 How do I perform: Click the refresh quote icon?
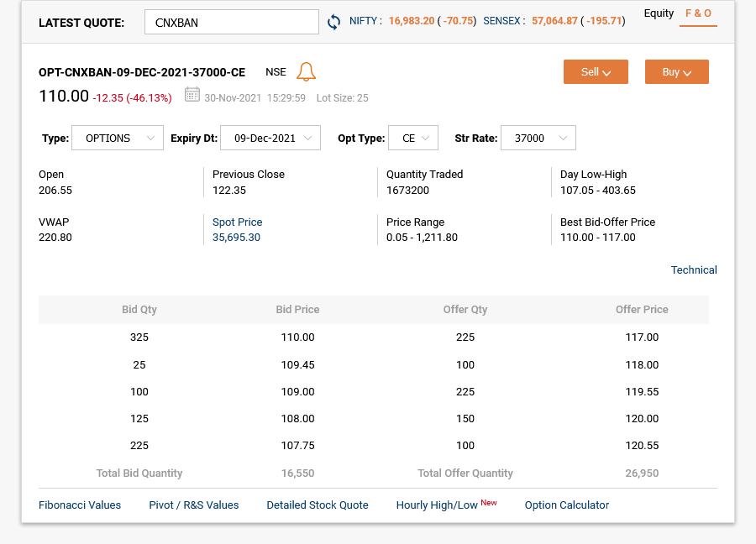tap(333, 22)
